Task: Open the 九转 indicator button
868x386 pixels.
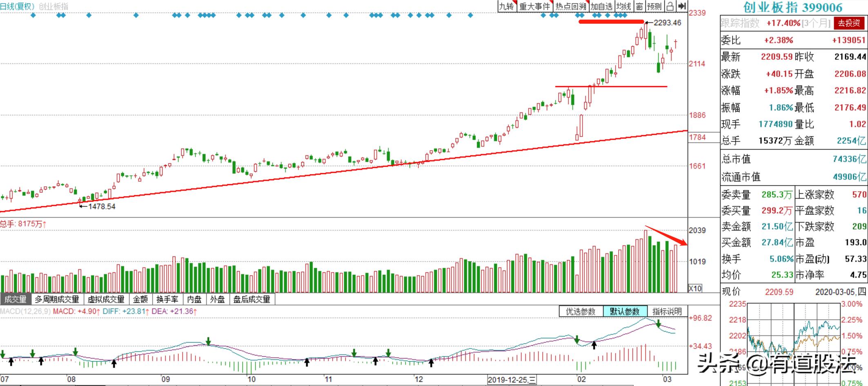Action: tap(507, 6)
